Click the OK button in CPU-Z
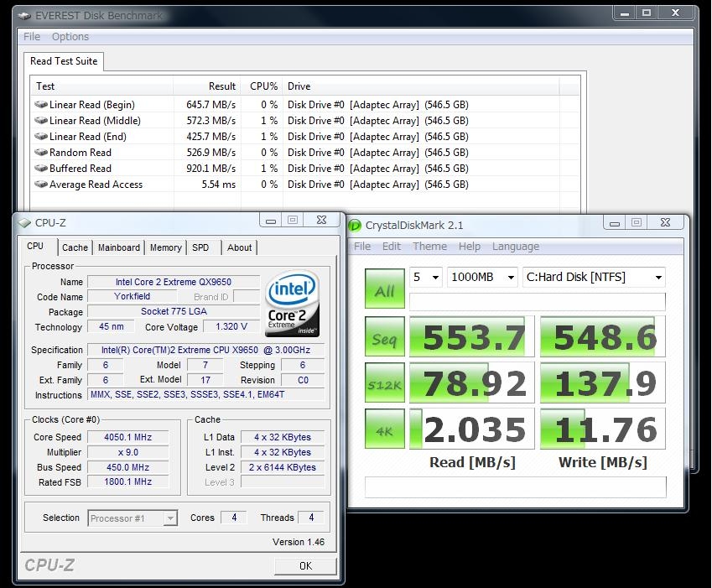 [x=305, y=566]
